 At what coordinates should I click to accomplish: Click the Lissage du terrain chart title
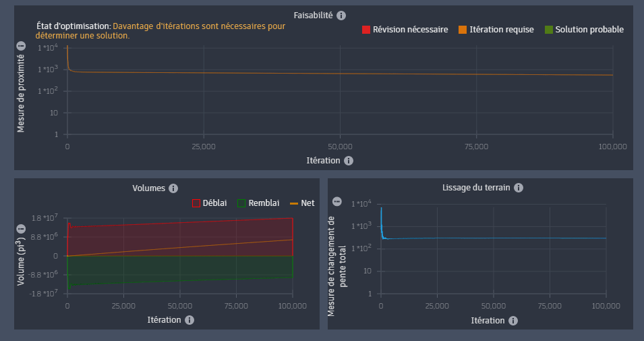[476, 188]
